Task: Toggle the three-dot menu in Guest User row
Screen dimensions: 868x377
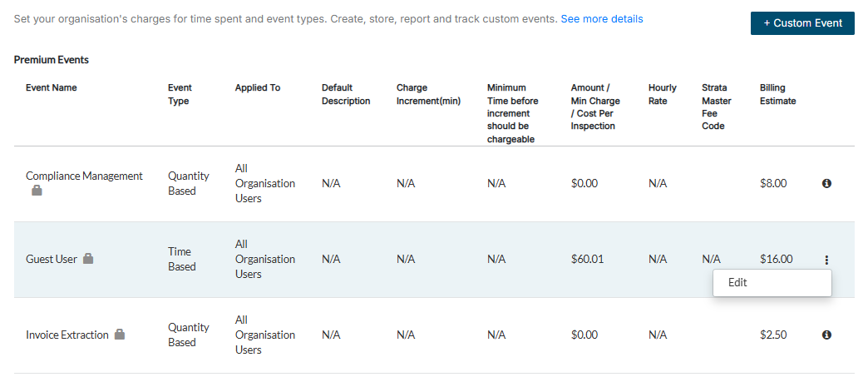Action: tap(826, 260)
